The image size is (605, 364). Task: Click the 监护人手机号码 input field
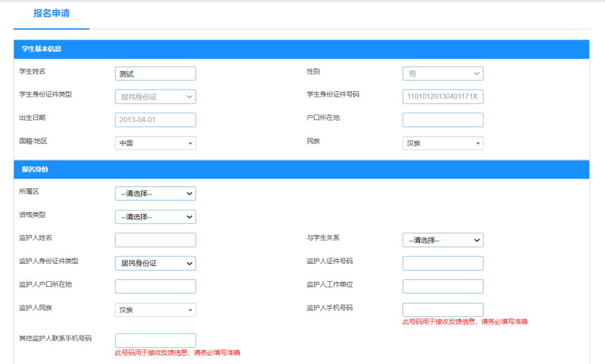443,310
